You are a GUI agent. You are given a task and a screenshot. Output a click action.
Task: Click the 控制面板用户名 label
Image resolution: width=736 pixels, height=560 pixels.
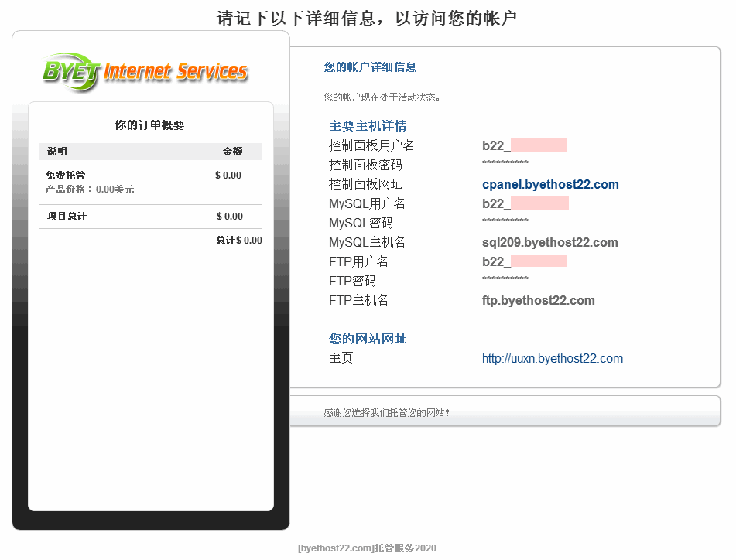coord(371,145)
